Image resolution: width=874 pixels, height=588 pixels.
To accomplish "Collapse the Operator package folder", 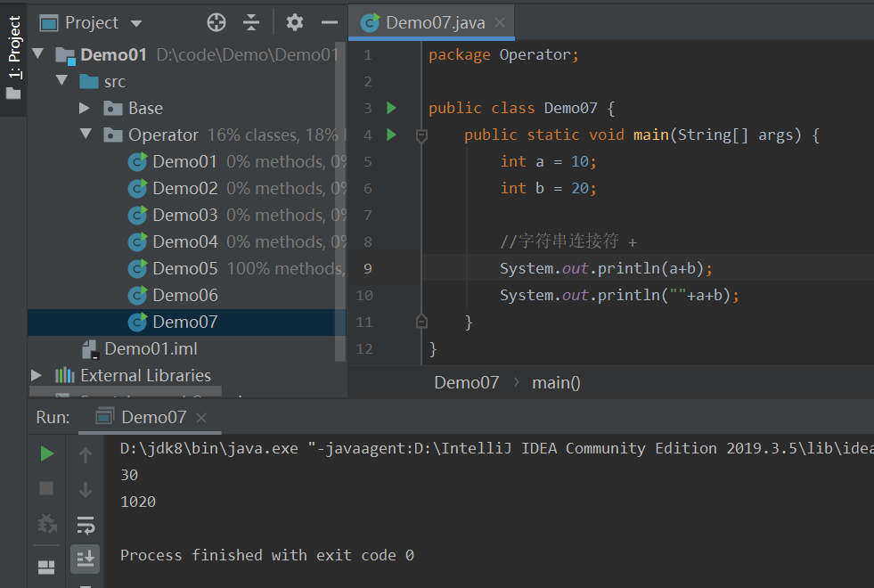I will coord(86,134).
